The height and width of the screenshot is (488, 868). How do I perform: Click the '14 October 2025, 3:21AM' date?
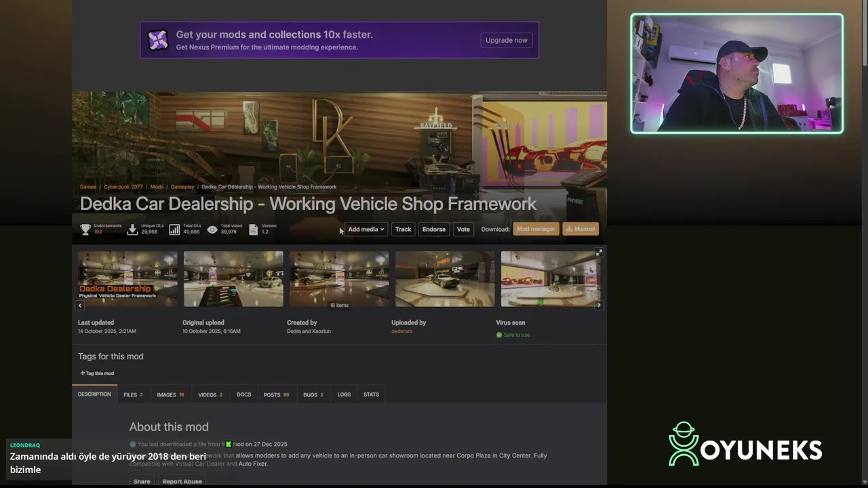pos(107,331)
